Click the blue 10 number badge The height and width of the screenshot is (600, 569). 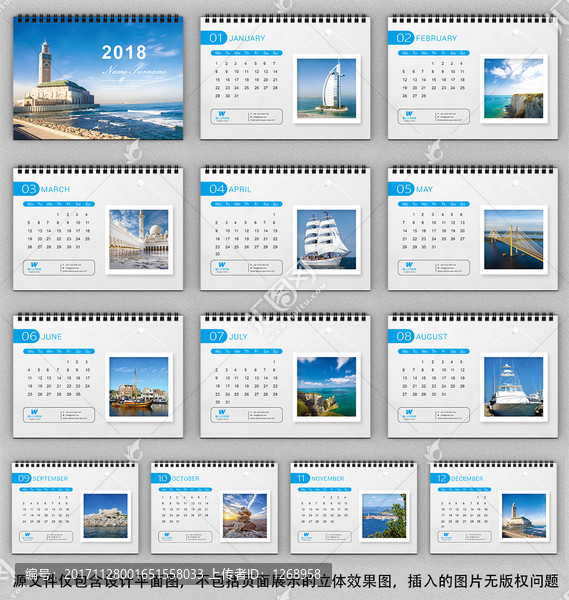161,478
